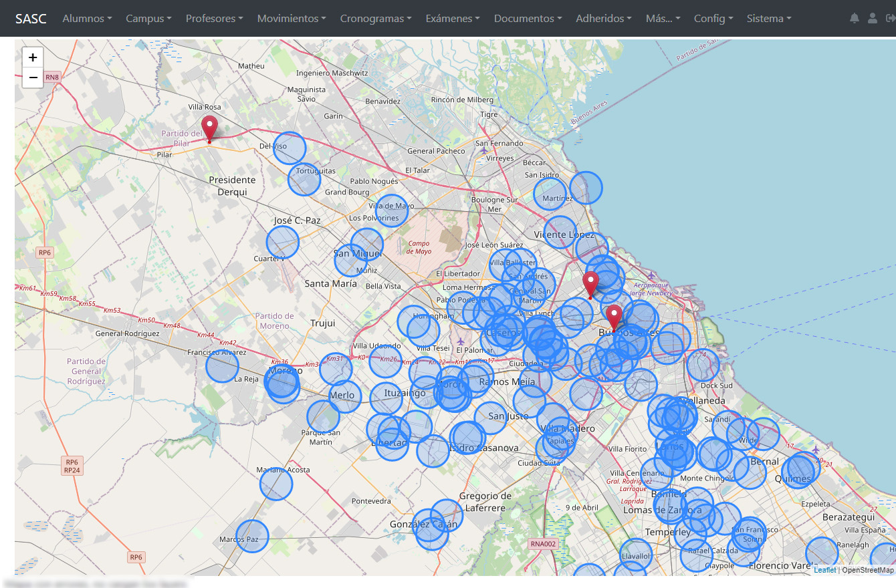896x588 pixels.
Task: Select the blue circle over Marcos Paz
Action: tap(252, 537)
